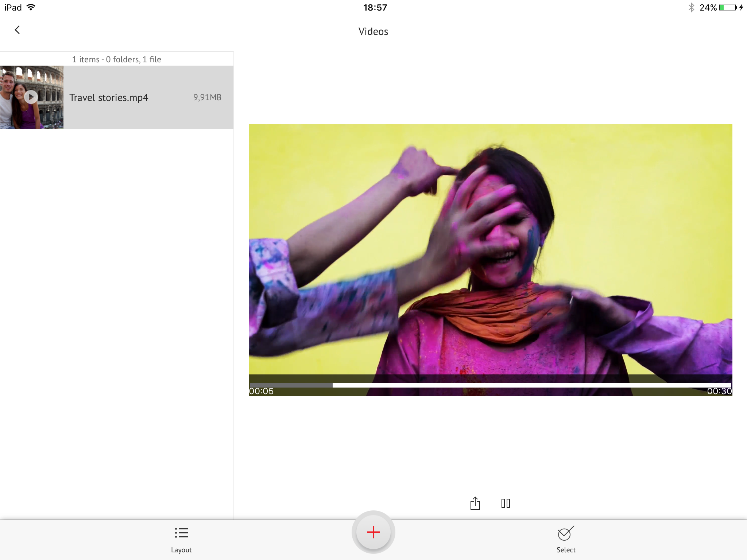
Task: Tap the share icon below the video
Action: point(475,503)
